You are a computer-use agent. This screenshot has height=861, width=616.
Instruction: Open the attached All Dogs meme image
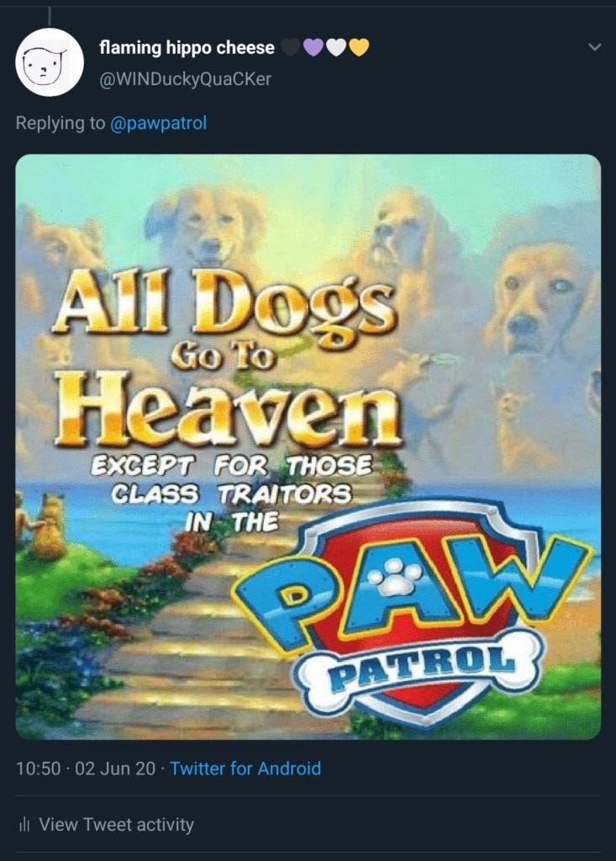click(x=308, y=446)
